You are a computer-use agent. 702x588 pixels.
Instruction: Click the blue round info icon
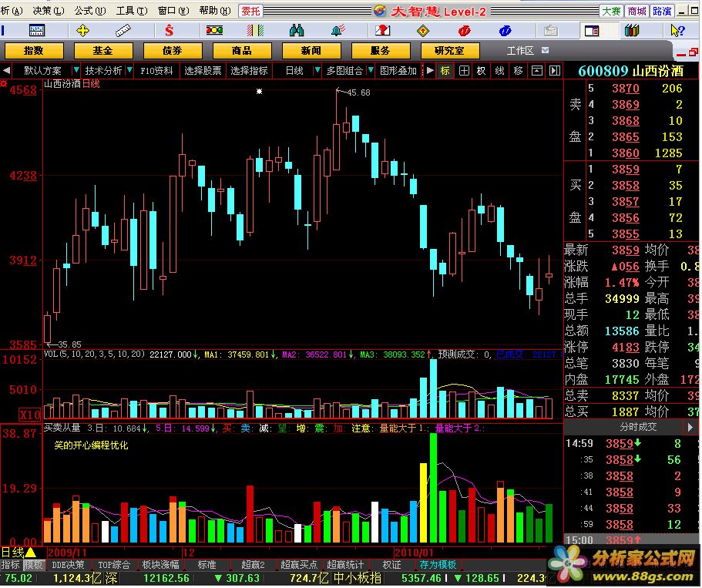tap(505, 31)
